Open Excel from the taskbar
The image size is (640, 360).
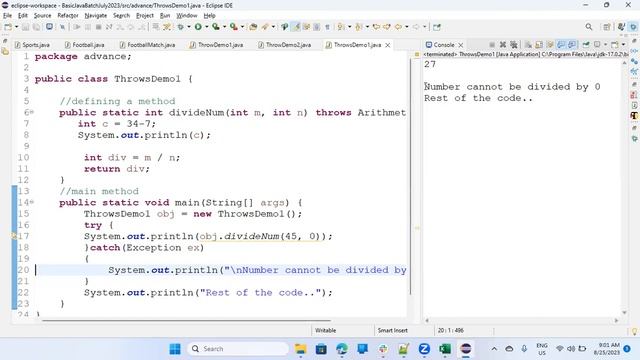point(445,349)
